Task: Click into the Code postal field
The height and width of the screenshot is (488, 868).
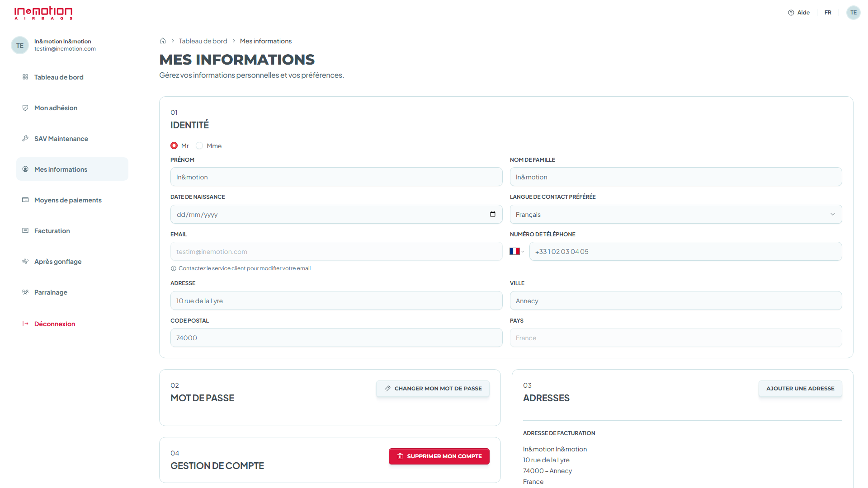Action: (x=336, y=338)
